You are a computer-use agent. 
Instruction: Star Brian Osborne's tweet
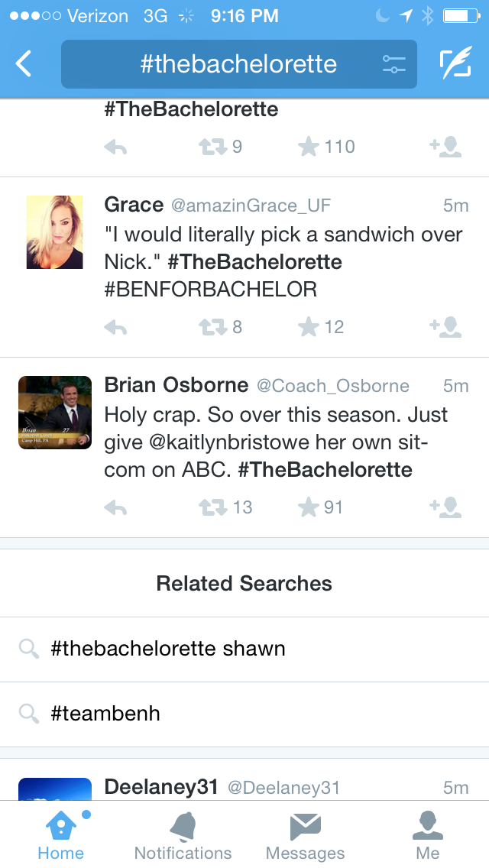(x=309, y=508)
